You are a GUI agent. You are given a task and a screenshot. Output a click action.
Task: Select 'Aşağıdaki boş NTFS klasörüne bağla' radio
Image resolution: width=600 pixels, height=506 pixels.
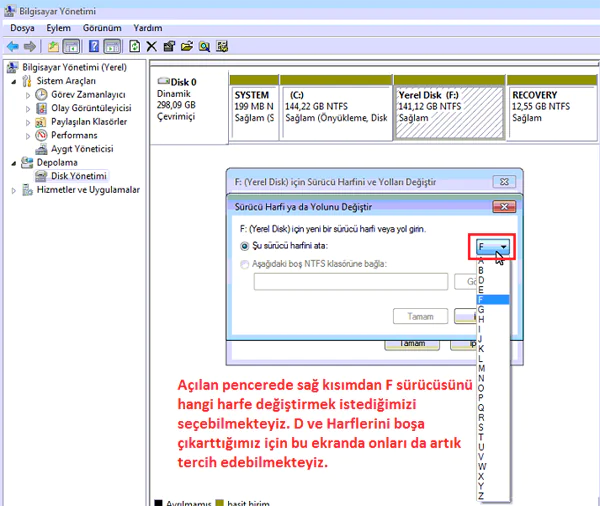pos(245,264)
